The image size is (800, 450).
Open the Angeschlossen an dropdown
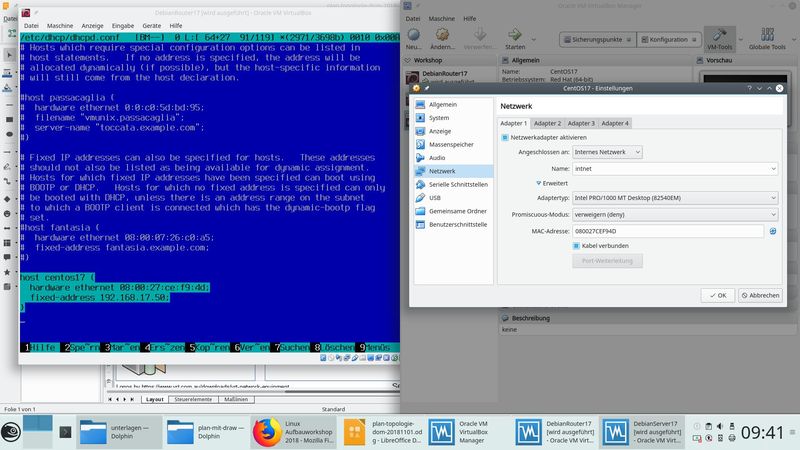coord(607,152)
